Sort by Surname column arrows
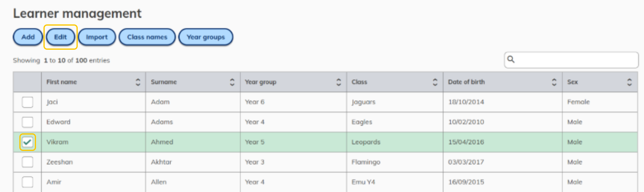Viewport: 644px width, 192px height. pyautogui.click(x=232, y=82)
